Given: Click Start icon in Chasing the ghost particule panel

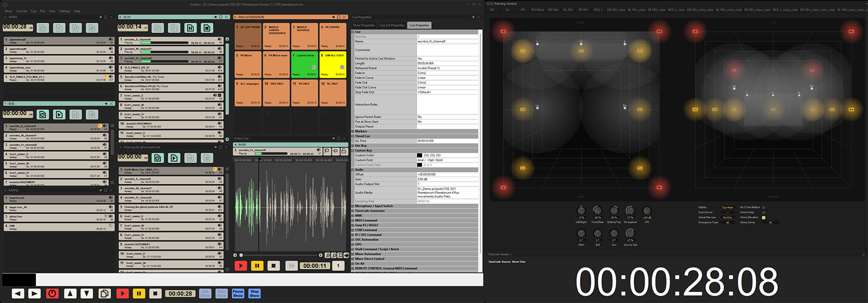Looking at the screenshot, I should click(174, 158).
